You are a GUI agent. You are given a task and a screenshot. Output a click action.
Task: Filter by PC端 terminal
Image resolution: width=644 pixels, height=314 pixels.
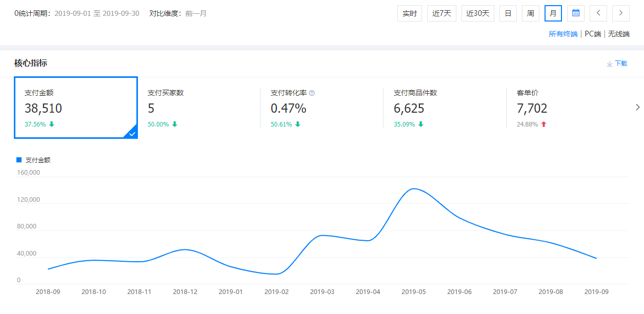click(593, 34)
